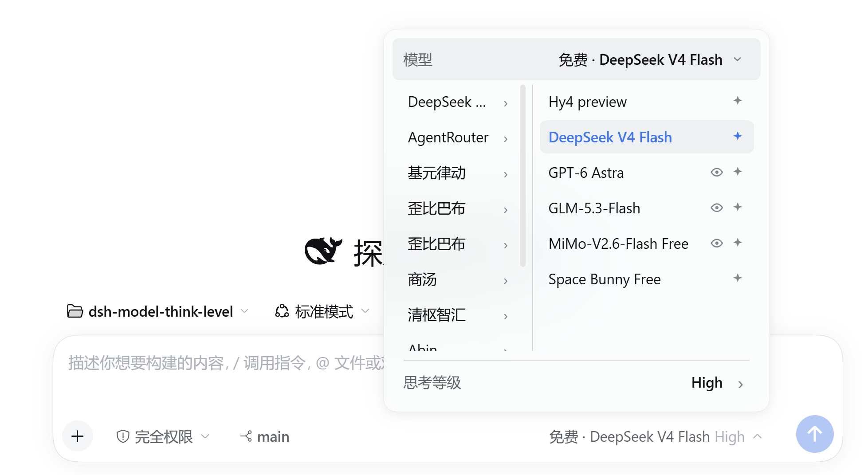Click the shield icon before 完全权限
This screenshot has width=868, height=475.
(123, 436)
